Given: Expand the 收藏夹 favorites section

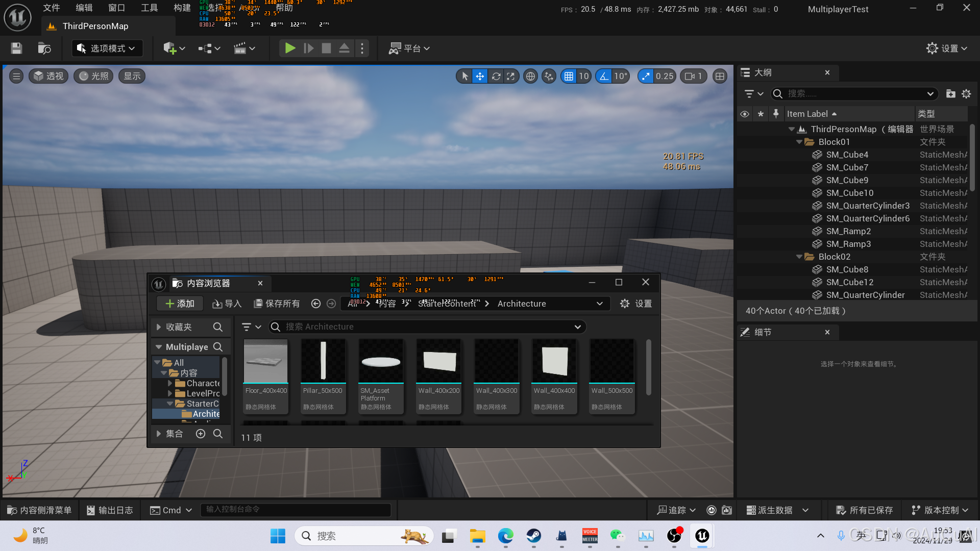Looking at the screenshot, I should pyautogui.click(x=159, y=327).
